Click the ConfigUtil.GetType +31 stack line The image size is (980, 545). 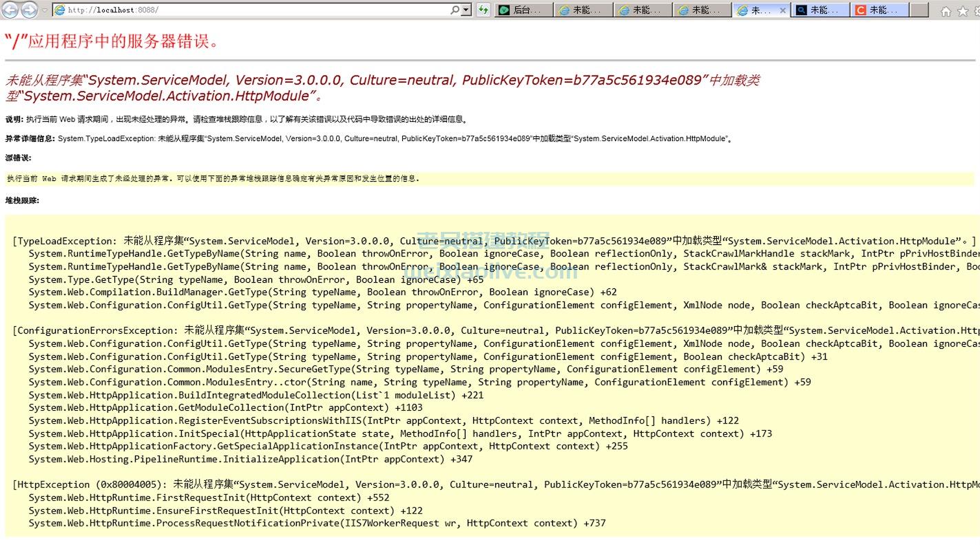428,356
